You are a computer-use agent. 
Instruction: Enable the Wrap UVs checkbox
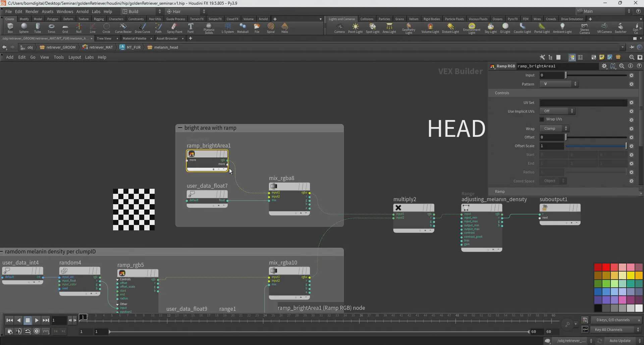click(542, 119)
